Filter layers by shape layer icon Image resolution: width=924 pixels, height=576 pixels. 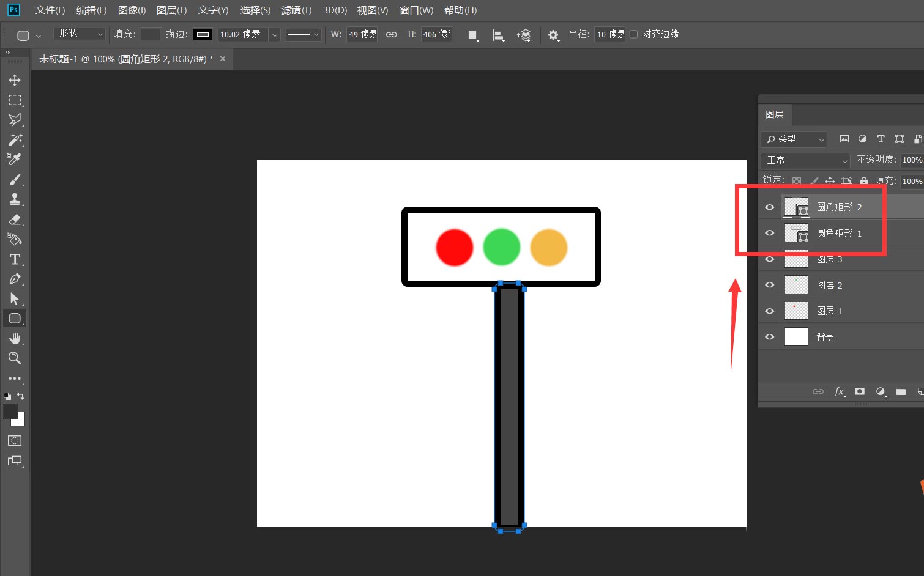tap(899, 139)
